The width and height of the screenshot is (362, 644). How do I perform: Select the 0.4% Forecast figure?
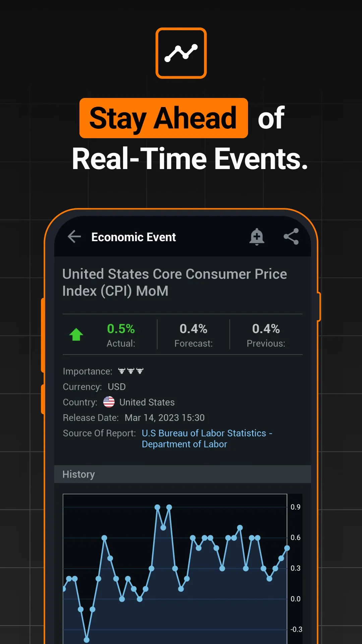pos(193,329)
